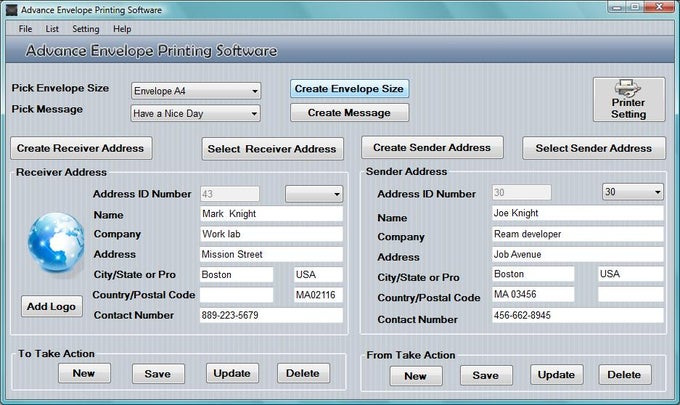The image size is (680, 405).
Task: Open the Help menu
Action: (x=122, y=29)
